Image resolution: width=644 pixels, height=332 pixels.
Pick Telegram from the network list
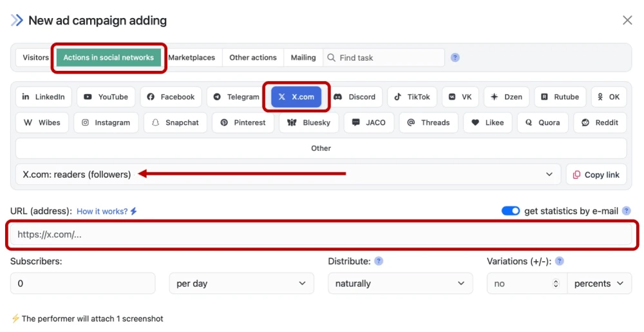pyautogui.click(x=236, y=97)
